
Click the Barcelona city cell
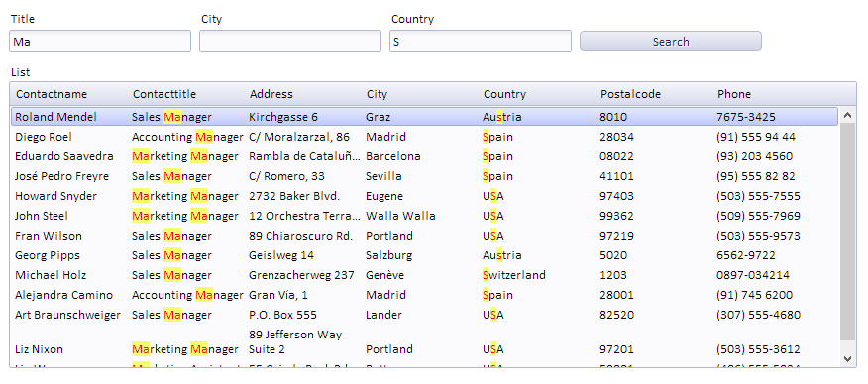393,156
